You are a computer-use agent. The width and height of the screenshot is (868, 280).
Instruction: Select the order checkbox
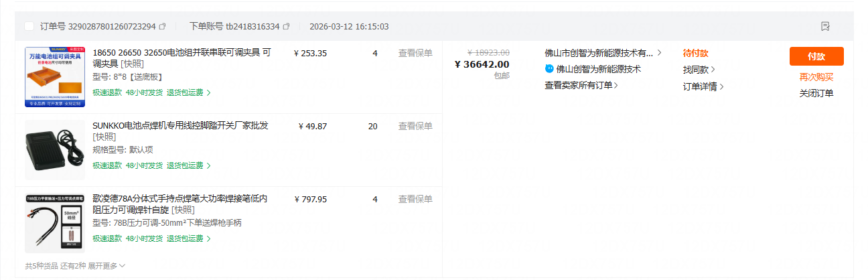point(29,26)
